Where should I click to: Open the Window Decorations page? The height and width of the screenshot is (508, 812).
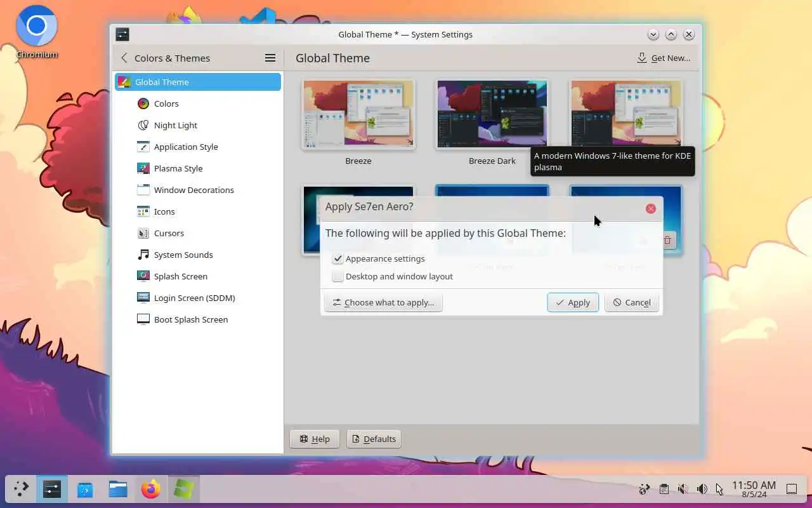(x=198, y=190)
